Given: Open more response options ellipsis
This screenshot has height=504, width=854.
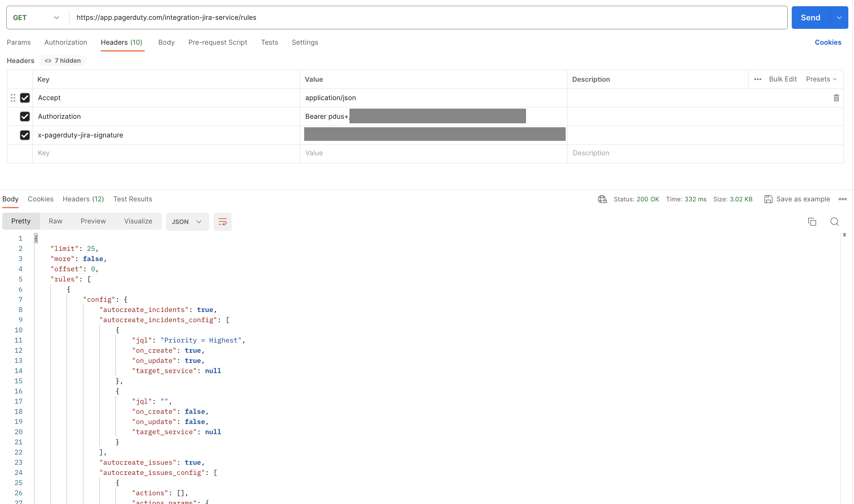Looking at the screenshot, I should (842, 199).
